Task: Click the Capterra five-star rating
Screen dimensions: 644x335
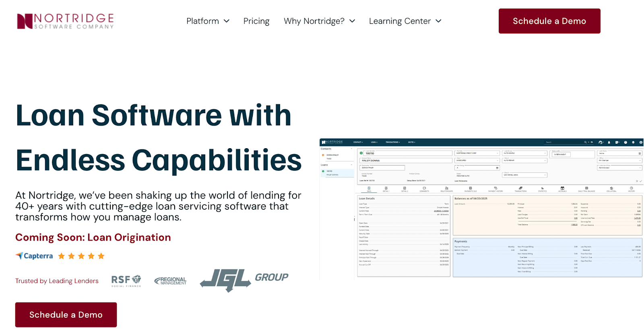Action: point(81,256)
